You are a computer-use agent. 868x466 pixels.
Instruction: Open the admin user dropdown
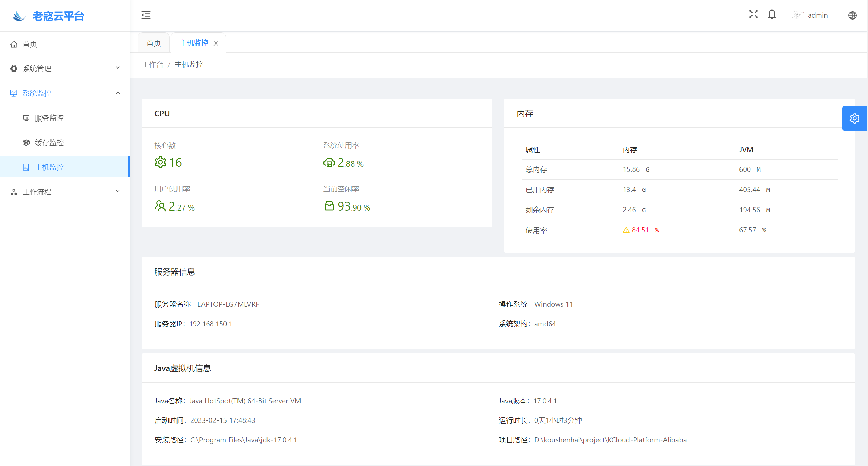coord(817,15)
